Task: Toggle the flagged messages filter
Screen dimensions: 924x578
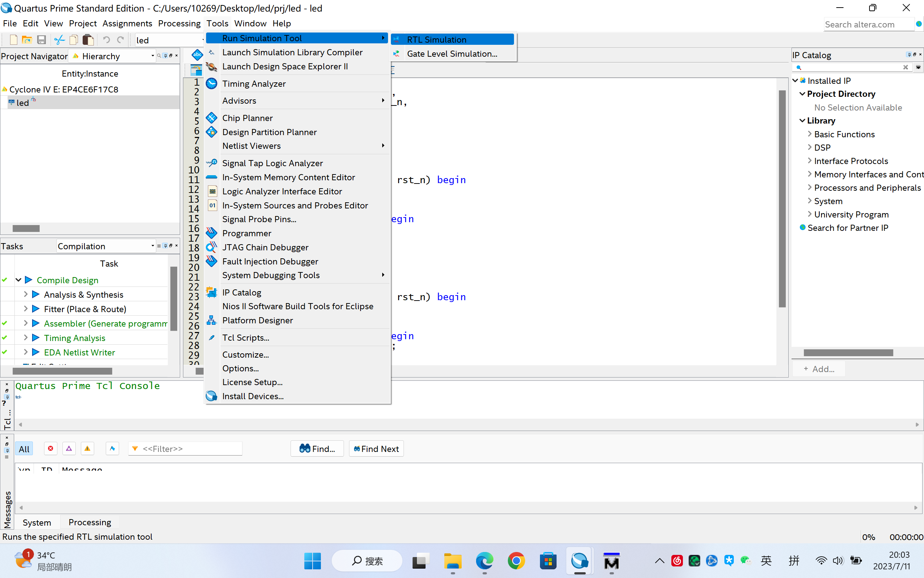Action: 112,448
